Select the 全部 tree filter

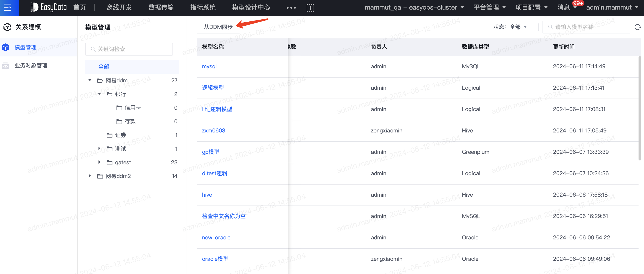tap(104, 67)
